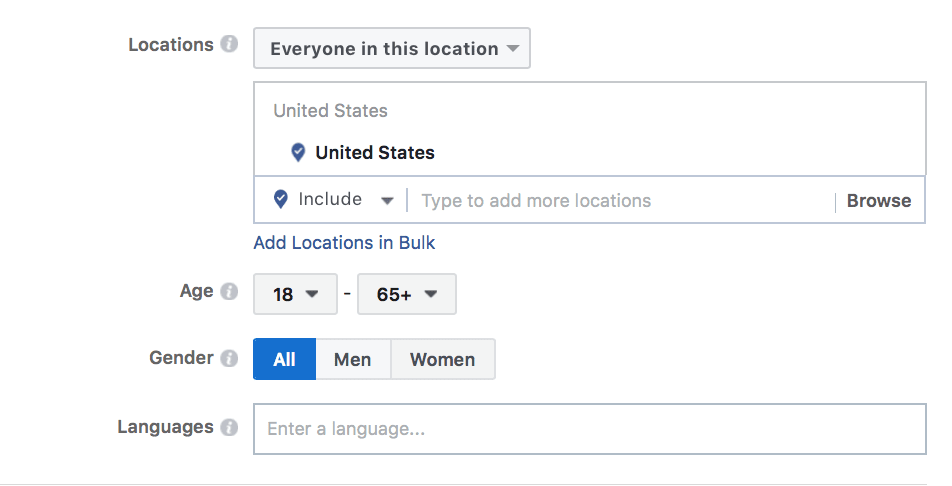Screen dimensions: 952x486
Task: Open Add Locations in Bulk link
Action: (344, 243)
